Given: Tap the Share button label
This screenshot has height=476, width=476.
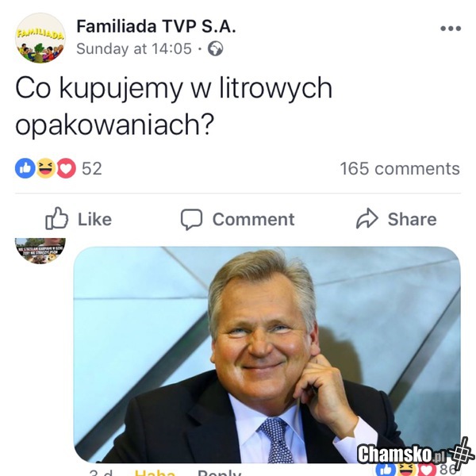Looking at the screenshot, I should click(412, 219).
